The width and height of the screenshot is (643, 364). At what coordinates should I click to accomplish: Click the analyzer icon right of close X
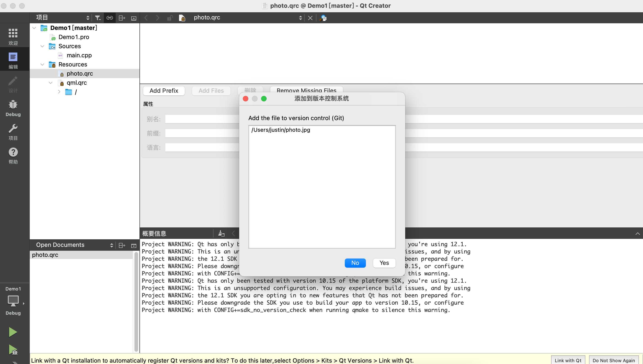(323, 18)
